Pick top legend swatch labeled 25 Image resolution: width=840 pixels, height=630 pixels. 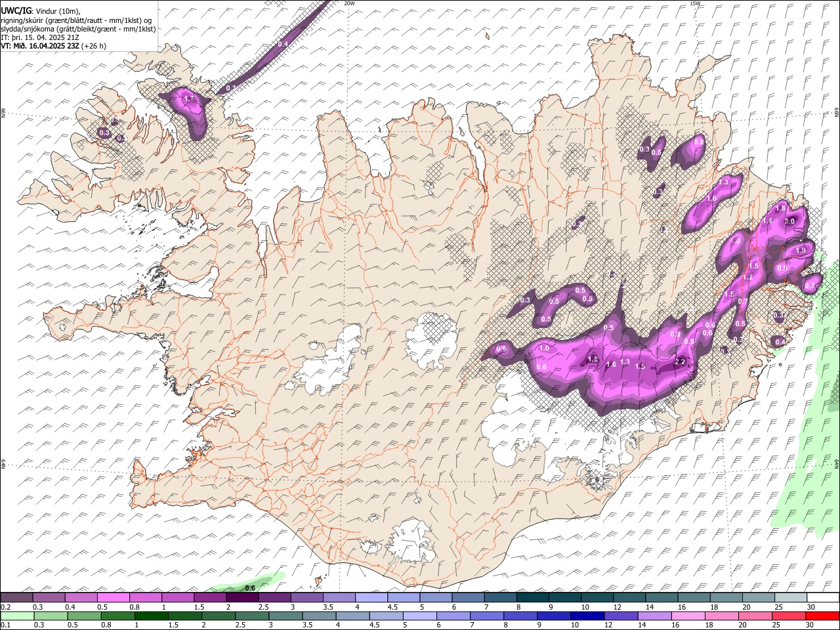click(790, 597)
